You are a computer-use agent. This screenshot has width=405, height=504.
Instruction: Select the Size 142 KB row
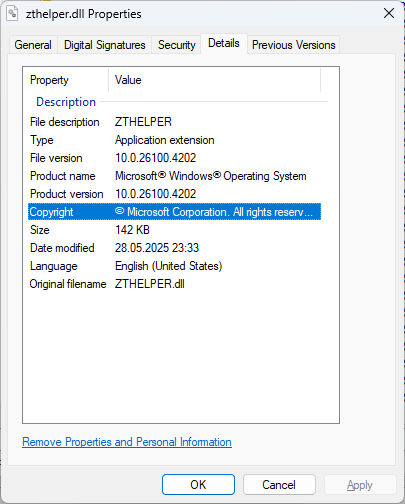pyautogui.click(x=174, y=230)
